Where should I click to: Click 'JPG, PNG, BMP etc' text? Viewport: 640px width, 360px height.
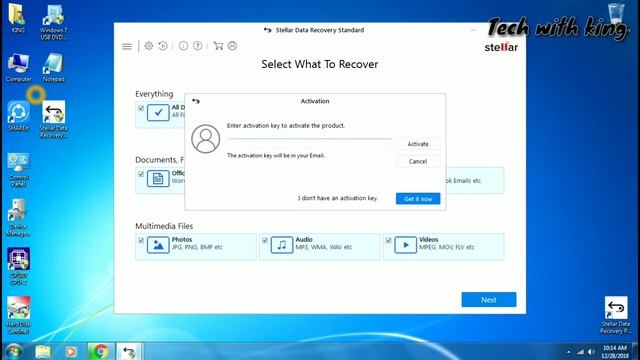click(197, 247)
